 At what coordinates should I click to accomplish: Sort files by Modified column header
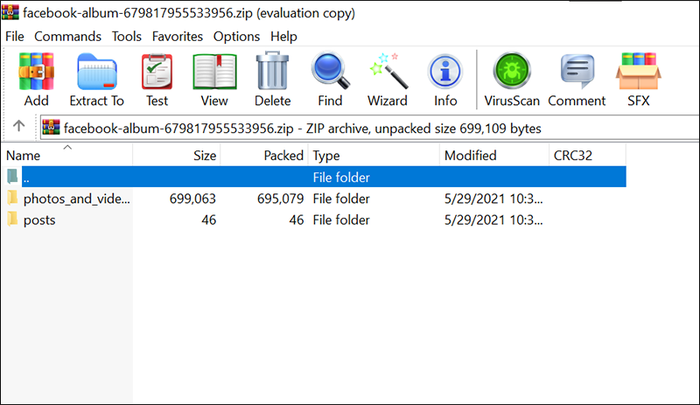[470, 156]
